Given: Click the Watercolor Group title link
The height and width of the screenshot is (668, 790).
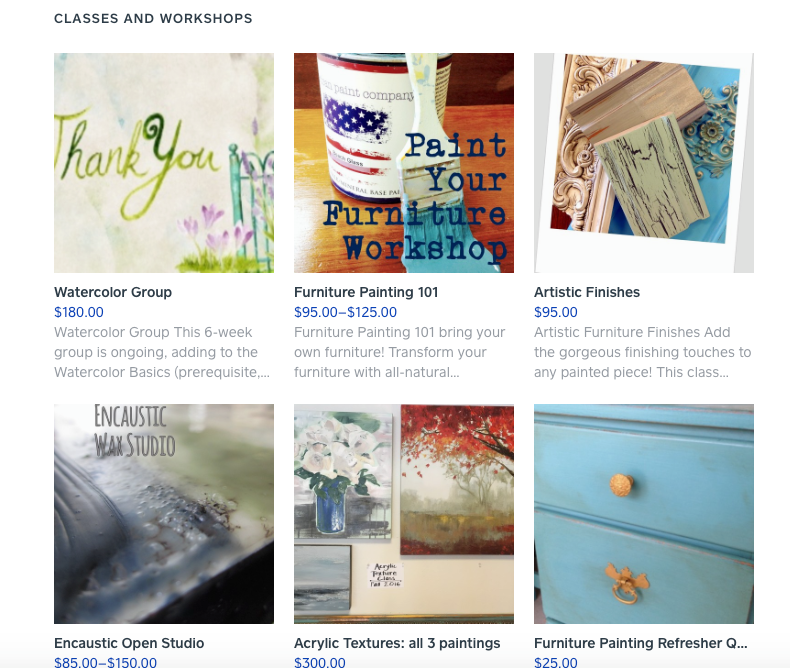Looking at the screenshot, I should click(113, 292).
